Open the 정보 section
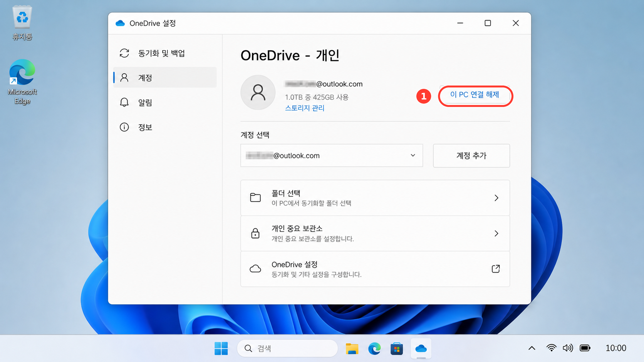This screenshot has height=362, width=644. point(165,127)
